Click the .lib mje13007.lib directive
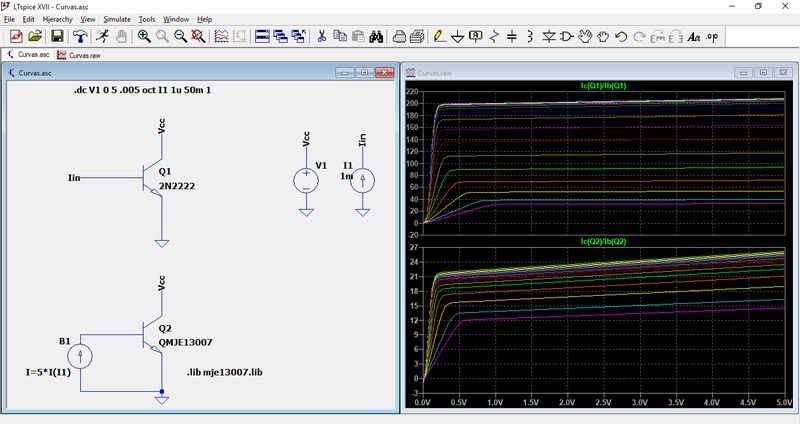The height and width of the screenshot is (424, 800). tap(224, 372)
